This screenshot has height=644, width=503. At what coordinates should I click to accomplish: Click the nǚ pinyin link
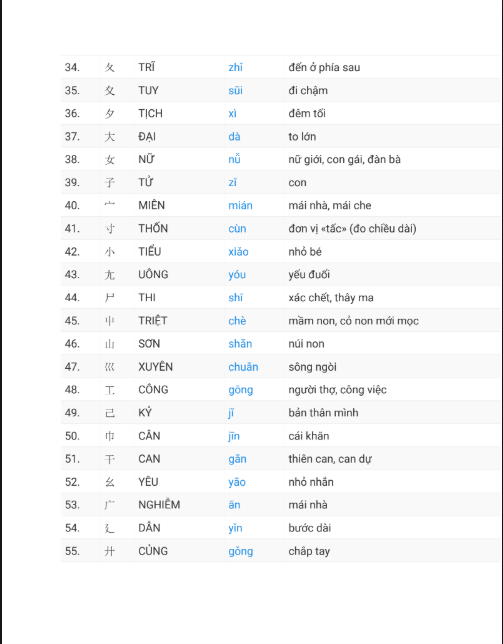[x=234, y=159]
